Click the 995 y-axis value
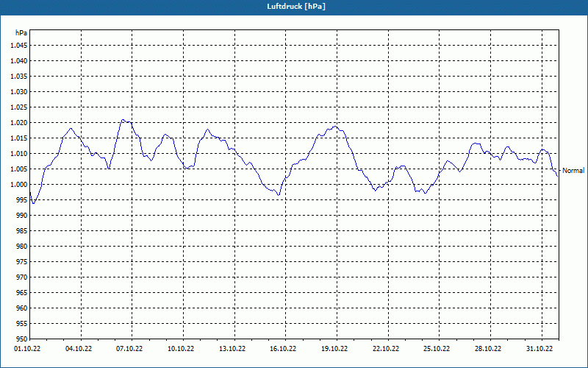The image size is (588, 368). (x=22, y=199)
